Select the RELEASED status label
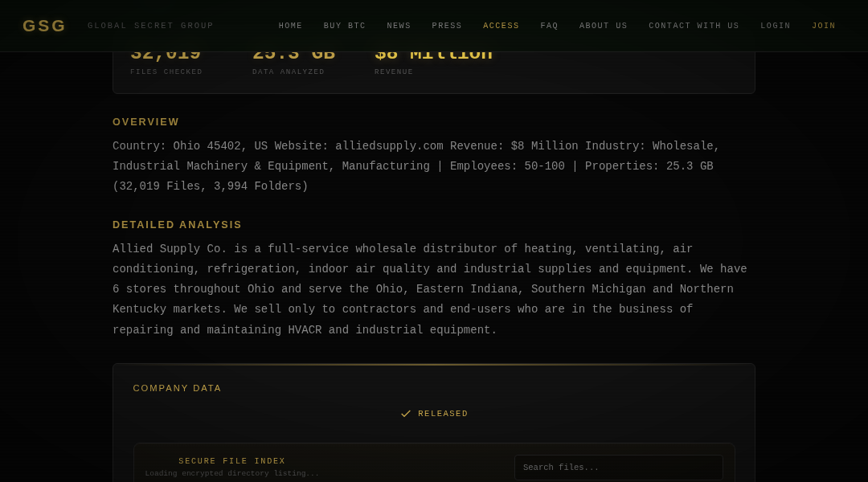 [x=443, y=414]
